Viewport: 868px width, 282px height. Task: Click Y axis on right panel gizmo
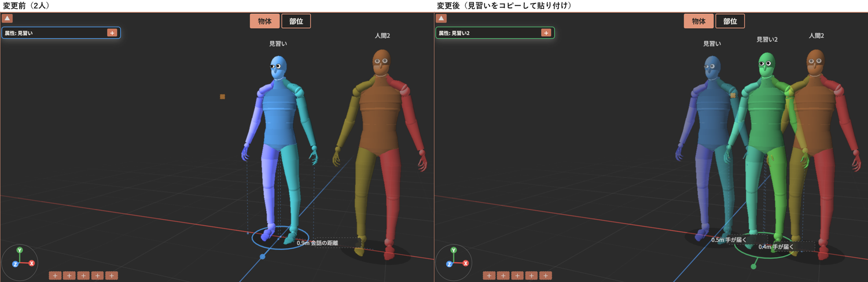click(454, 250)
